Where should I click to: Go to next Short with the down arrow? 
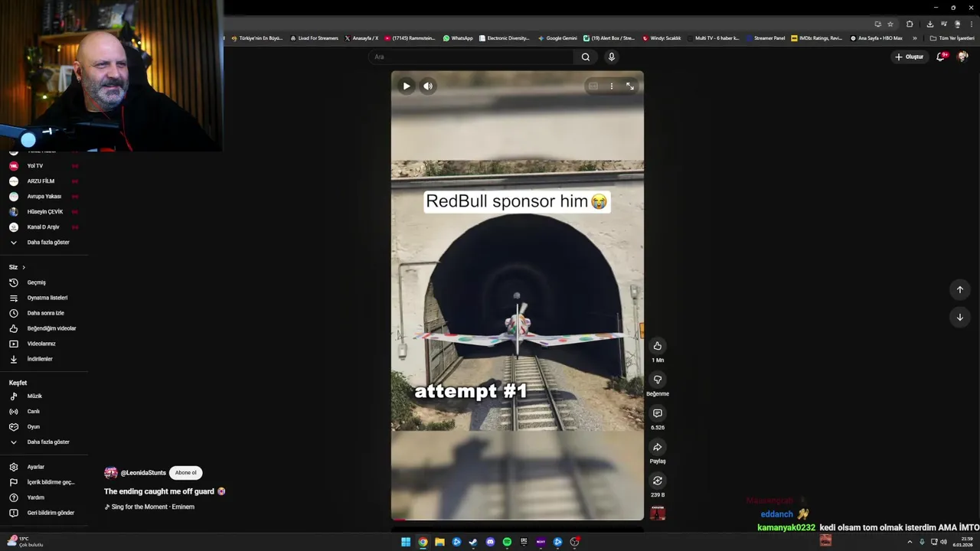click(960, 317)
